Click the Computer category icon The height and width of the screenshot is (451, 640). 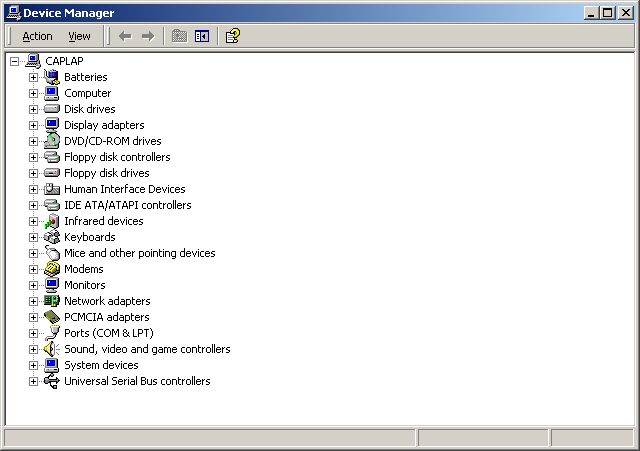point(52,93)
